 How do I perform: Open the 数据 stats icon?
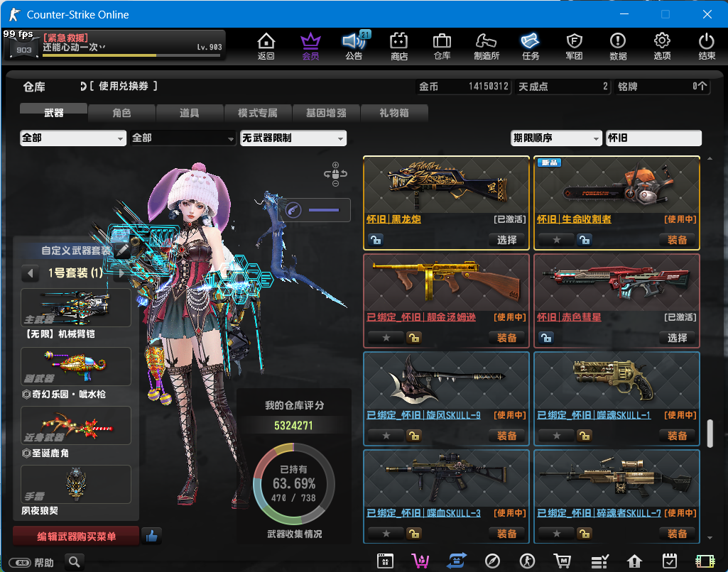[618, 46]
